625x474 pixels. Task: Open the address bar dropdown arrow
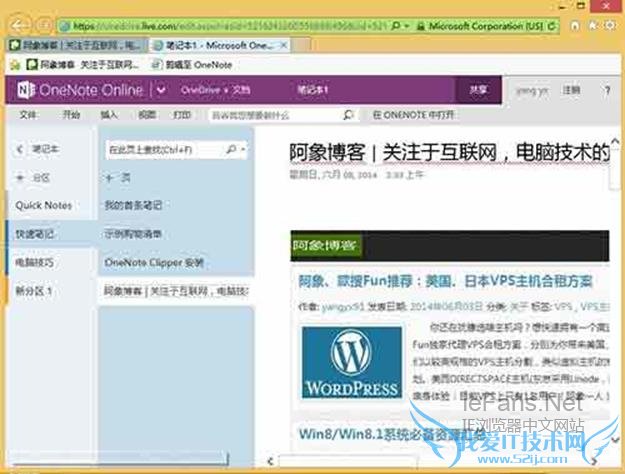point(407,26)
